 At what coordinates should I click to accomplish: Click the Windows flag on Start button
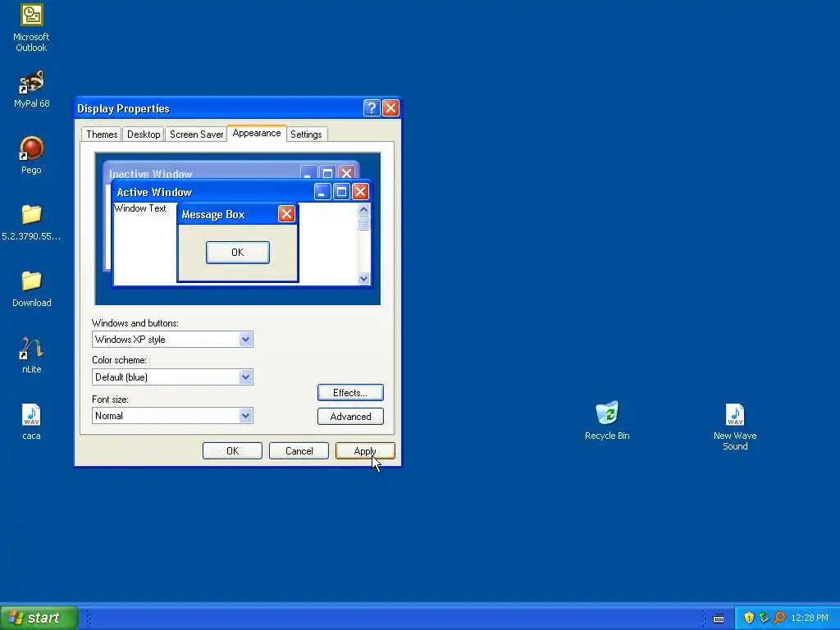[16, 618]
